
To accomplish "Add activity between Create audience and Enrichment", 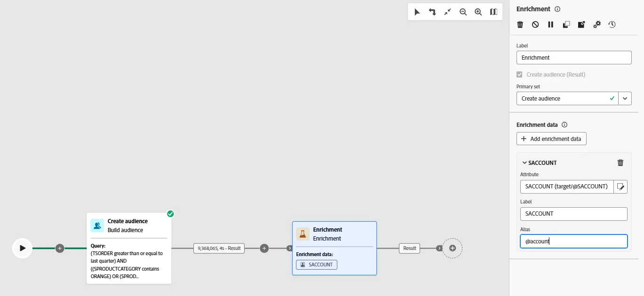I will pos(264,248).
